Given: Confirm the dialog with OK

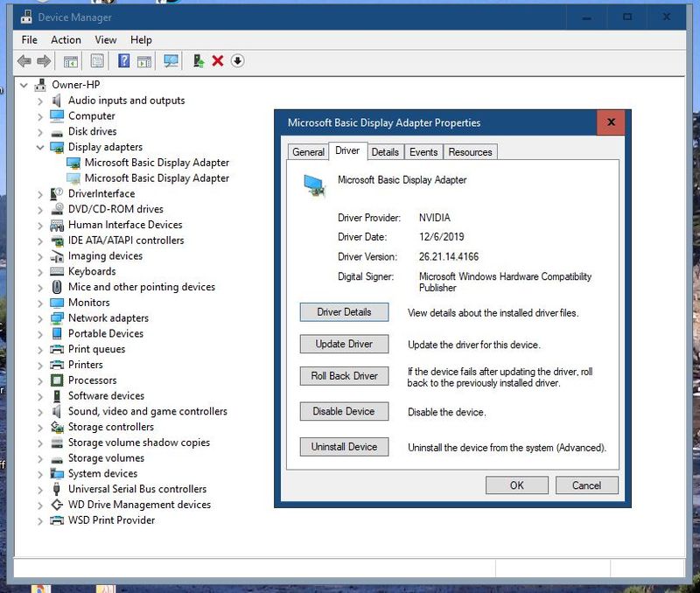Looking at the screenshot, I should 517,485.
